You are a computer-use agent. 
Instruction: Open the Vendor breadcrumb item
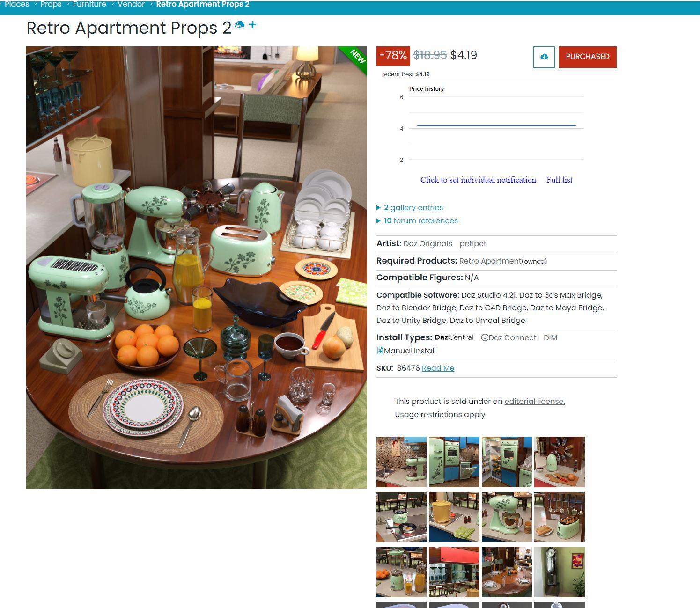click(x=131, y=4)
